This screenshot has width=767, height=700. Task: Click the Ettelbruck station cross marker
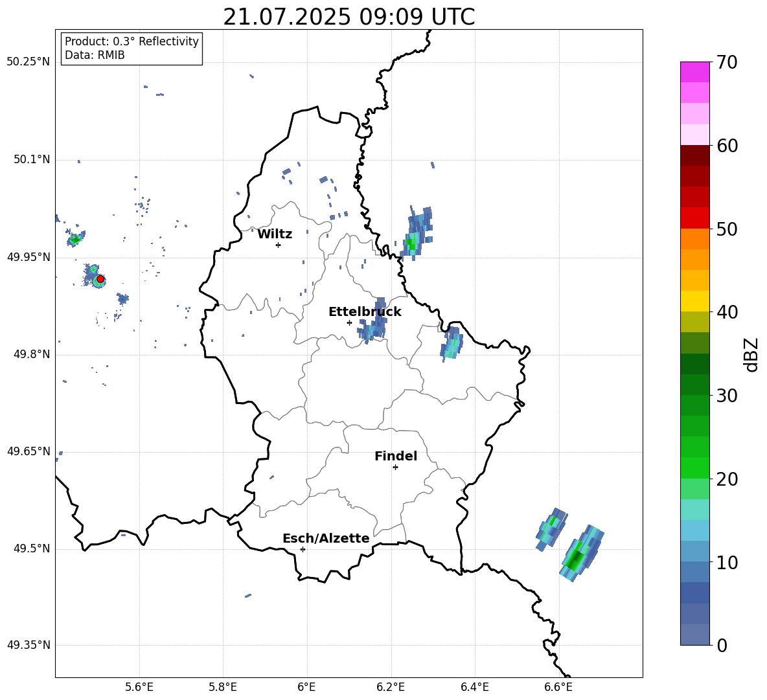pyautogui.click(x=349, y=322)
